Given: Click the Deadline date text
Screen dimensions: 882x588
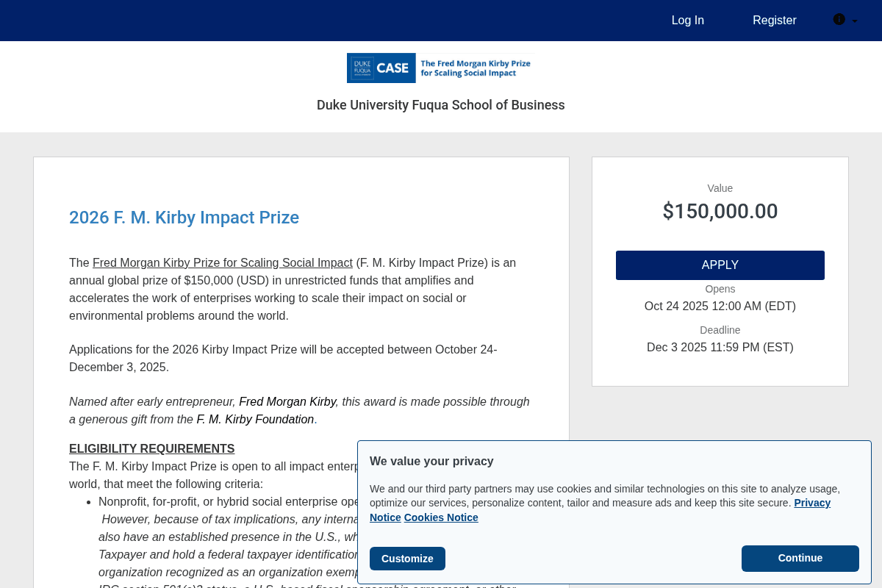Looking at the screenshot, I should (720, 347).
